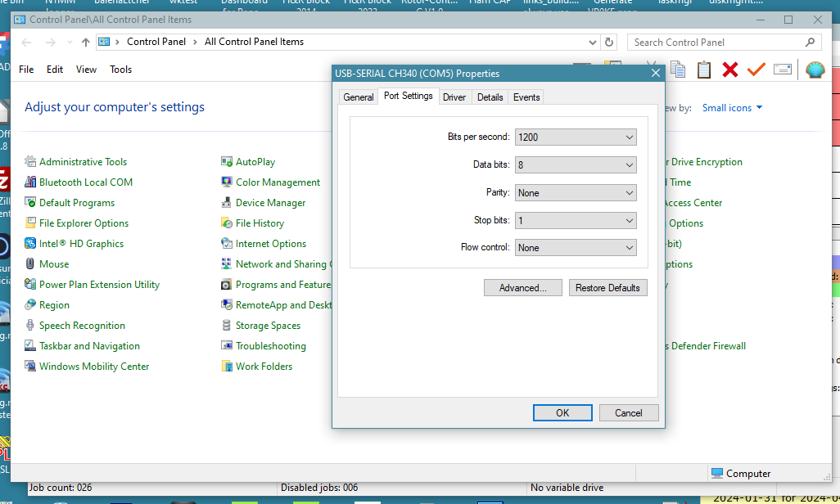Click the blue shell toolbar icon
840x504 pixels.
[815, 70]
